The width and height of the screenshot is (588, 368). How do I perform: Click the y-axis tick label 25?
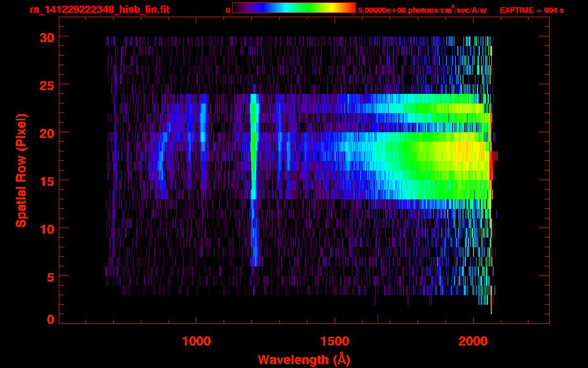click(46, 85)
